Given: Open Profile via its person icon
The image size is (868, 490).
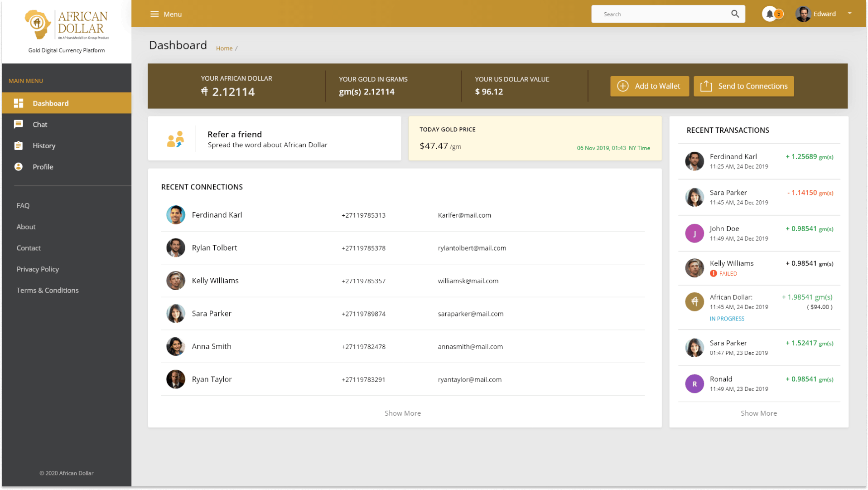Looking at the screenshot, I should point(19,166).
